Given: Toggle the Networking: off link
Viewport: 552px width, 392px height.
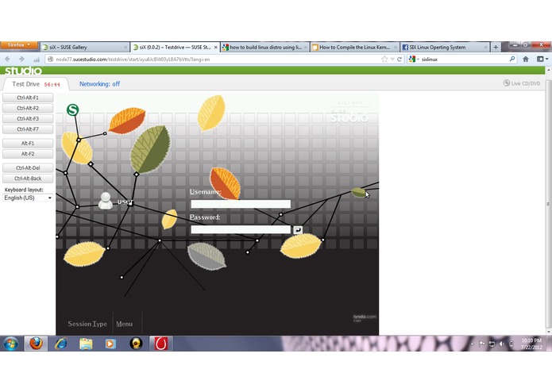Looking at the screenshot, I should click(x=99, y=84).
